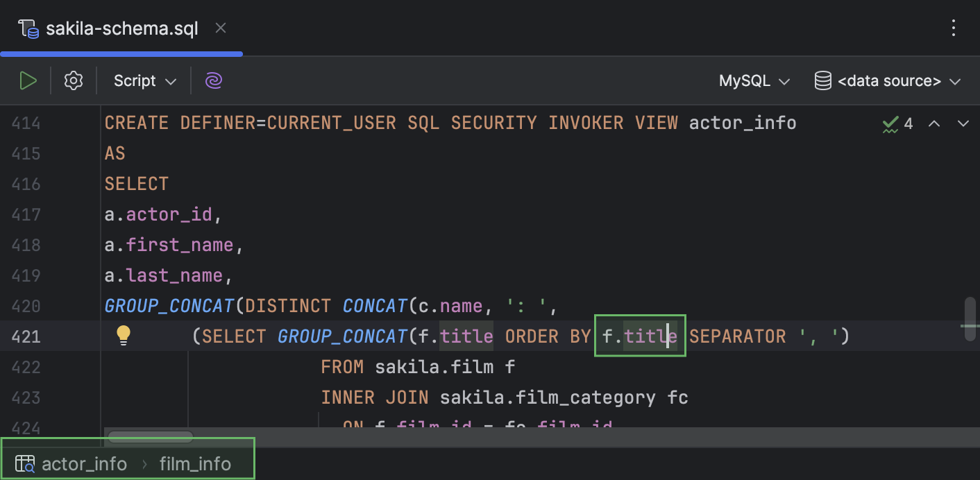This screenshot has height=480, width=980.
Task: Click the highlighted f.title occurrence
Action: pyautogui.click(x=639, y=336)
